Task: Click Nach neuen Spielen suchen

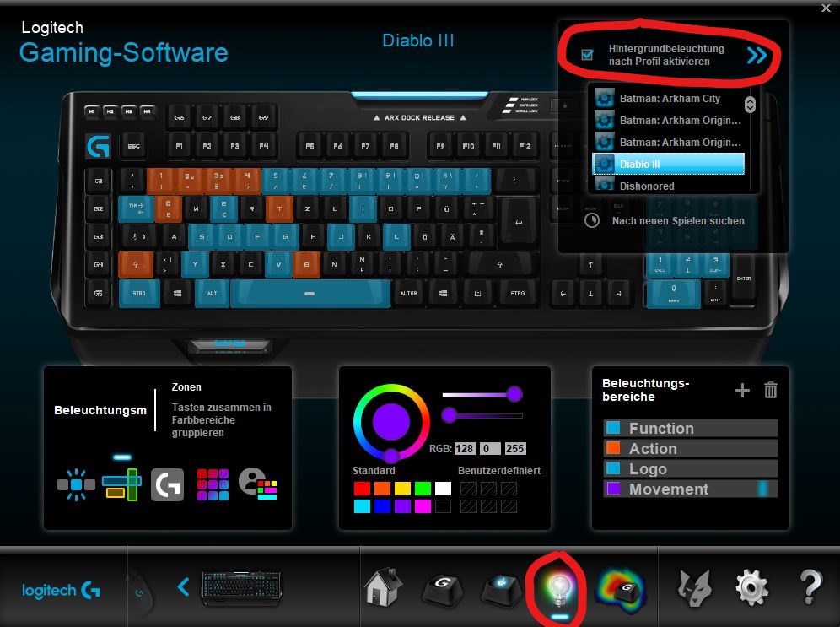Action: pyautogui.click(x=678, y=221)
